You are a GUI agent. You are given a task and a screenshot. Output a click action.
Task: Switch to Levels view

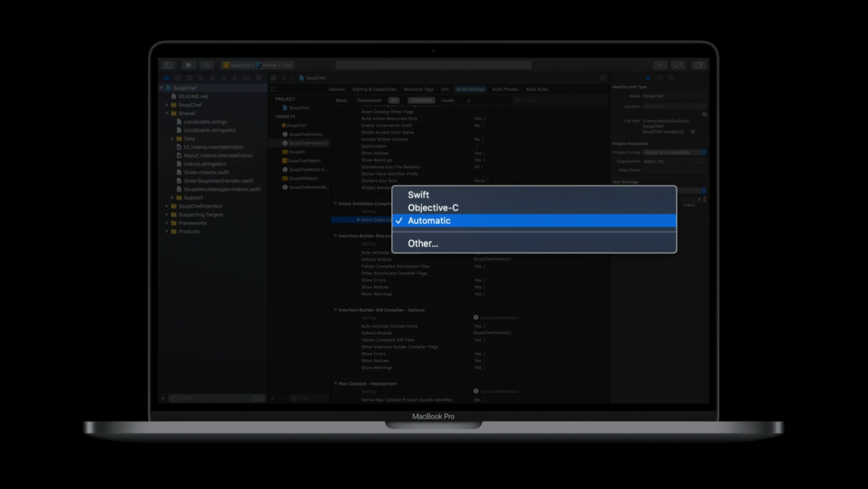coord(448,101)
